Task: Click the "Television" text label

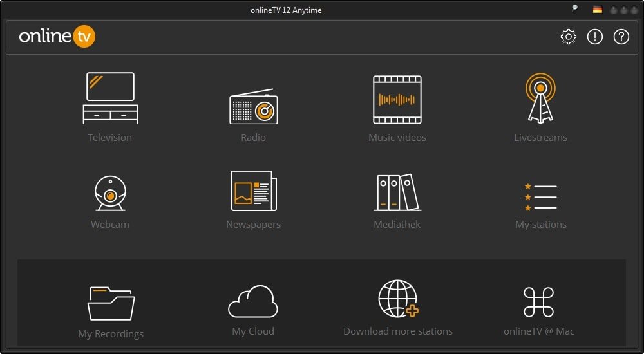Action: [110, 138]
